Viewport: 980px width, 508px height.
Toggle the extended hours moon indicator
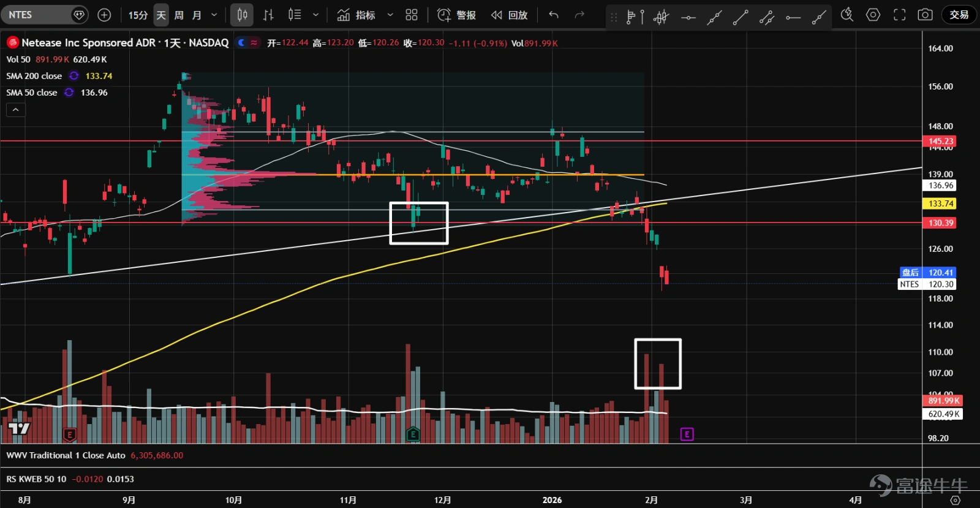pos(241,42)
